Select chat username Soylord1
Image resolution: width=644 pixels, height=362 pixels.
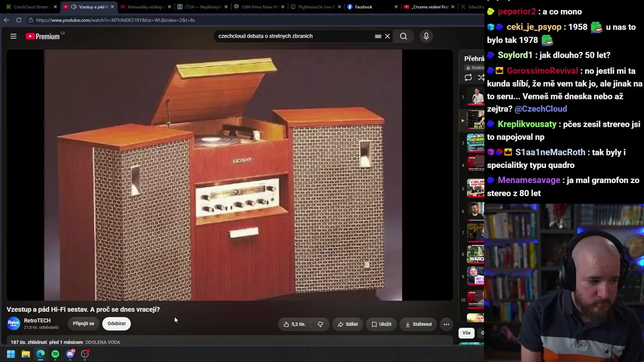[x=515, y=55]
